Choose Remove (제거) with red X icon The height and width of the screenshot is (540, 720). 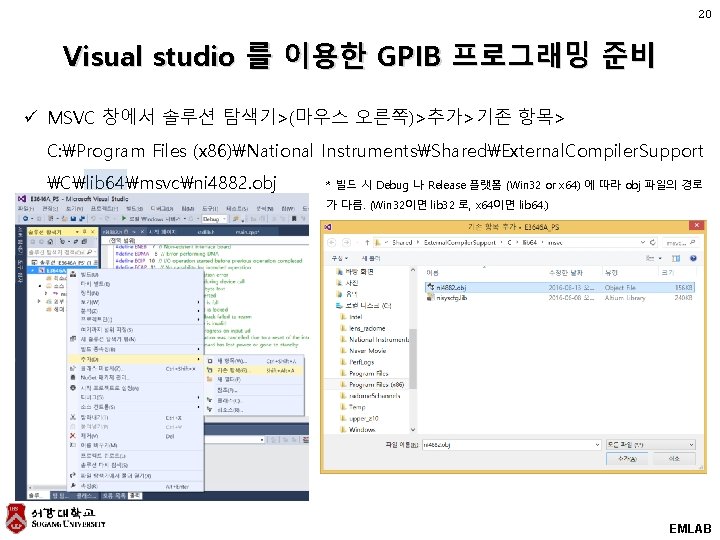pos(135,435)
